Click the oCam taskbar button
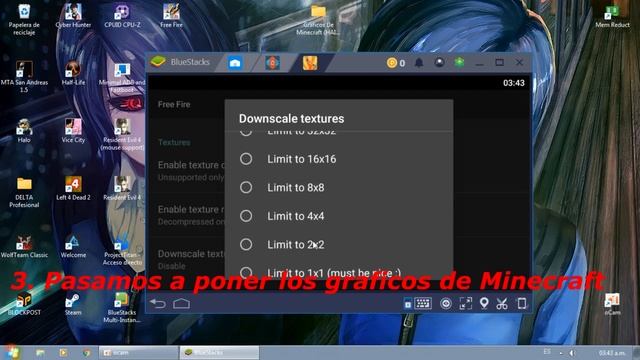Screen dimensions: 640x360 click(x=138, y=352)
